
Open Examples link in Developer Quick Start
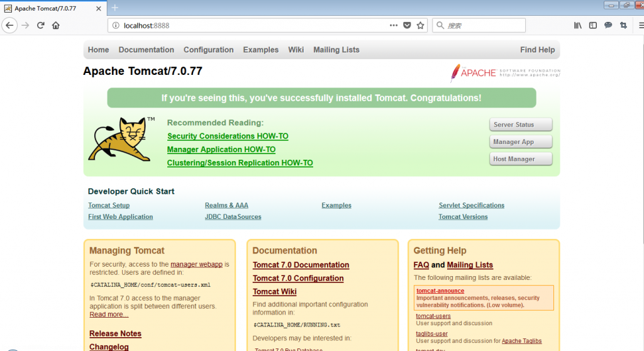[336, 205]
